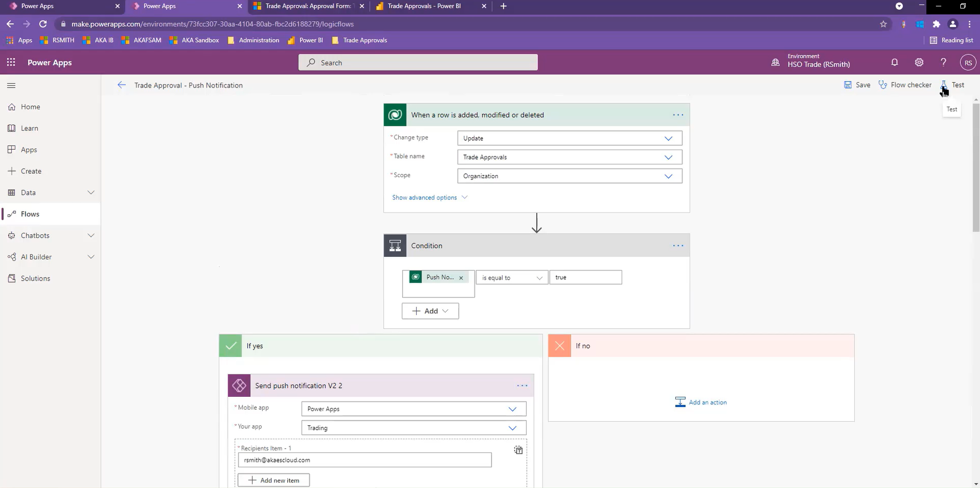Select Solutions in the left navigation
Screen dimensions: 980x488
[36, 278]
